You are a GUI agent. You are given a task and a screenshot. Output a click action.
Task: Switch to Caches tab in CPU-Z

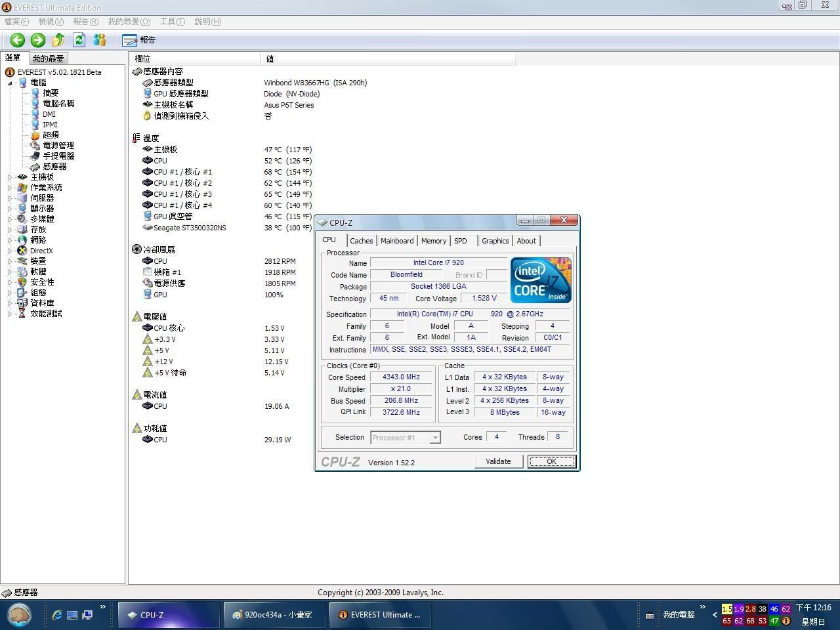click(361, 241)
